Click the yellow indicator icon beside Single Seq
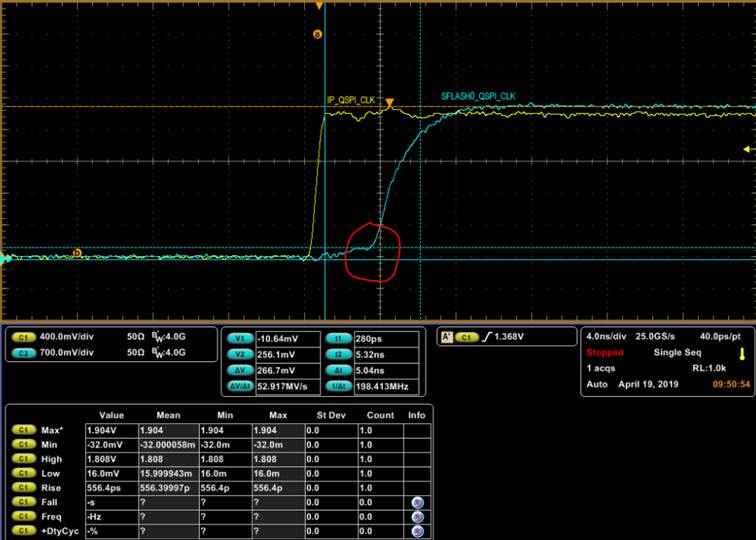The height and width of the screenshot is (540, 756). pyautogui.click(x=742, y=354)
